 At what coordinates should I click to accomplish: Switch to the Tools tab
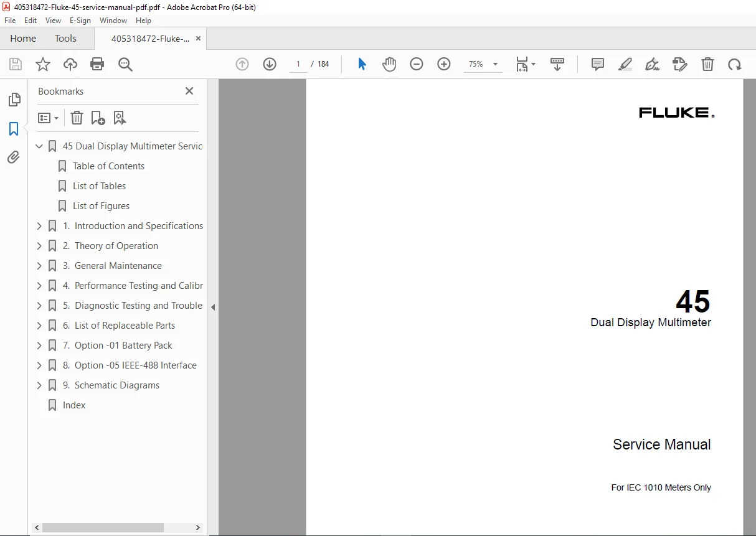coord(65,39)
